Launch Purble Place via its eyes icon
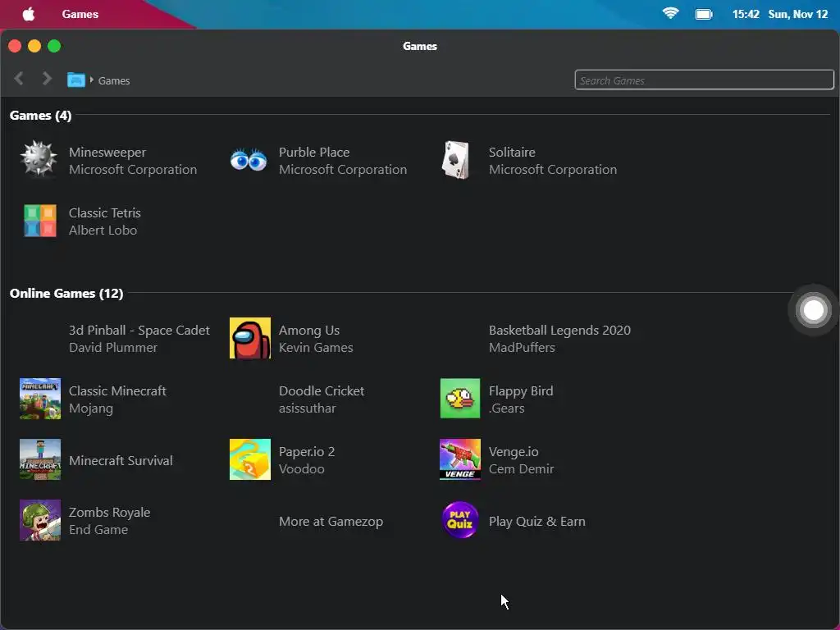 [249, 160]
